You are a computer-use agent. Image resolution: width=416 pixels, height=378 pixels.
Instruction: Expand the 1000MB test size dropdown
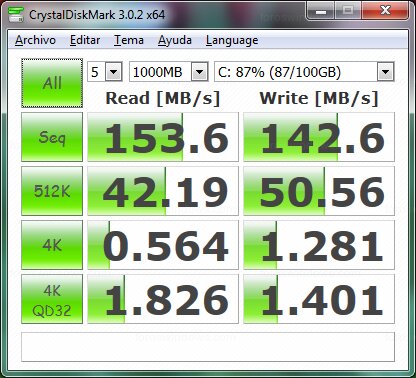tap(169, 72)
